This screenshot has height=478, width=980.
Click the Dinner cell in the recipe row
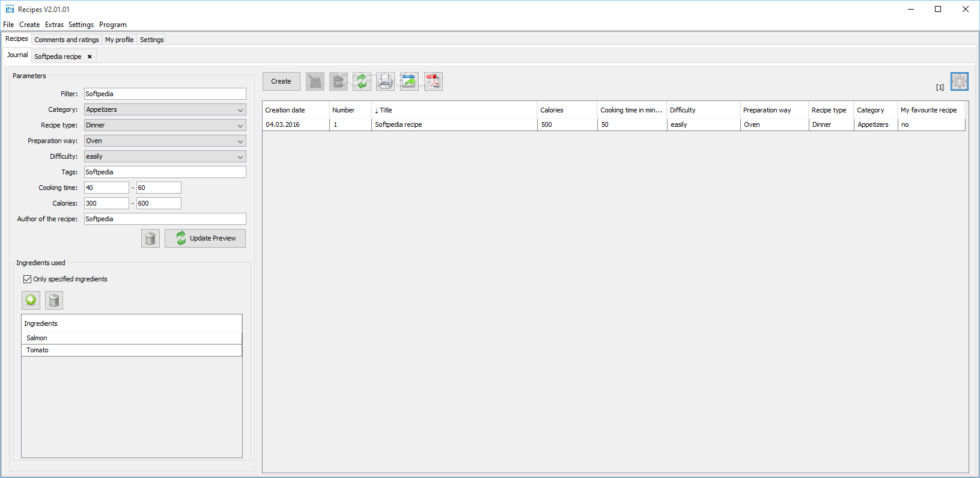click(x=831, y=124)
